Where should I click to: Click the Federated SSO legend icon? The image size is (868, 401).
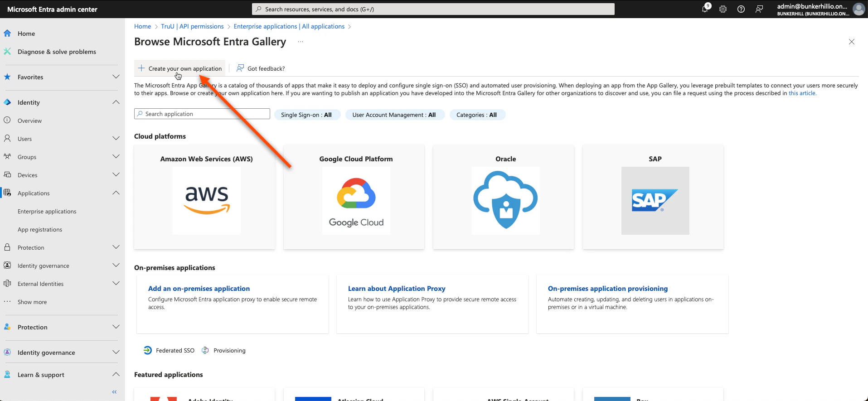pyautogui.click(x=148, y=350)
